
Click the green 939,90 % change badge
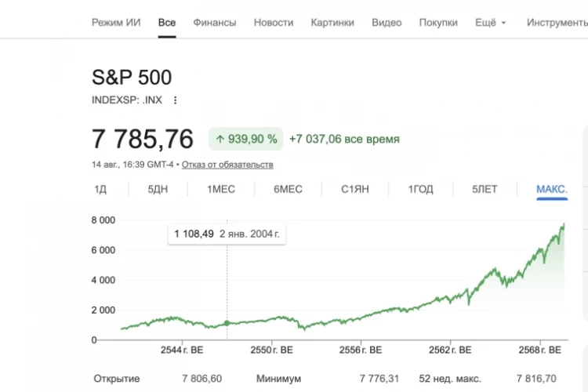pyautogui.click(x=245, y=140)
